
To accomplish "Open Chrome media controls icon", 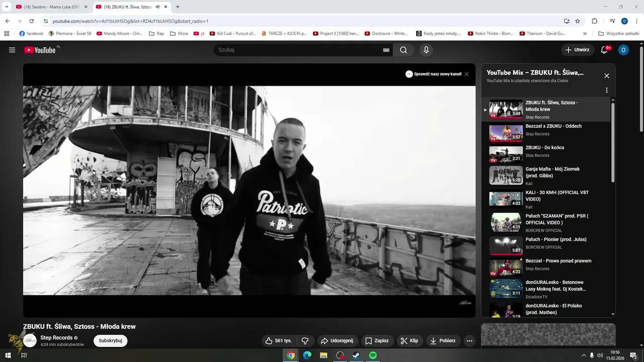I will pos(612,21).
